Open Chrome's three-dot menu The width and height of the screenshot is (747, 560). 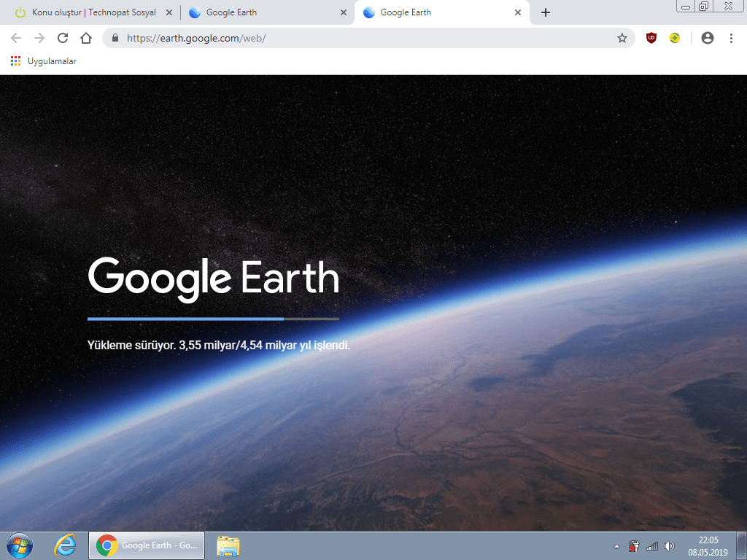coord(731,38)
